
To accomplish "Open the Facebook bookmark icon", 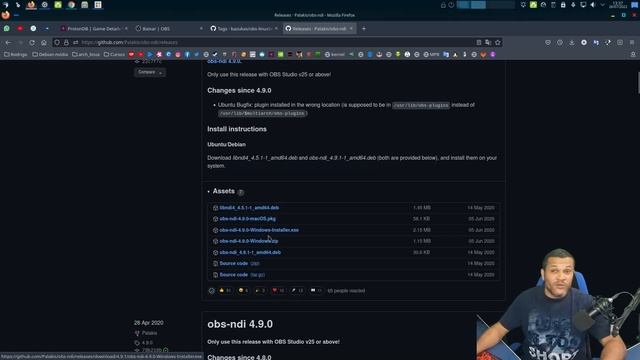I will (187, 54).
